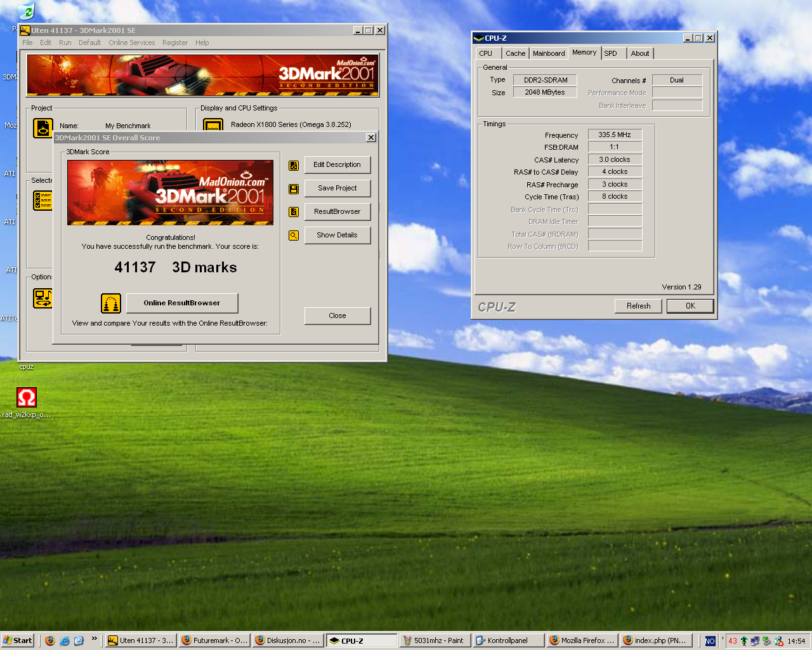
Task: Click the Radeon X1800 Series display text
Action: 291,124
